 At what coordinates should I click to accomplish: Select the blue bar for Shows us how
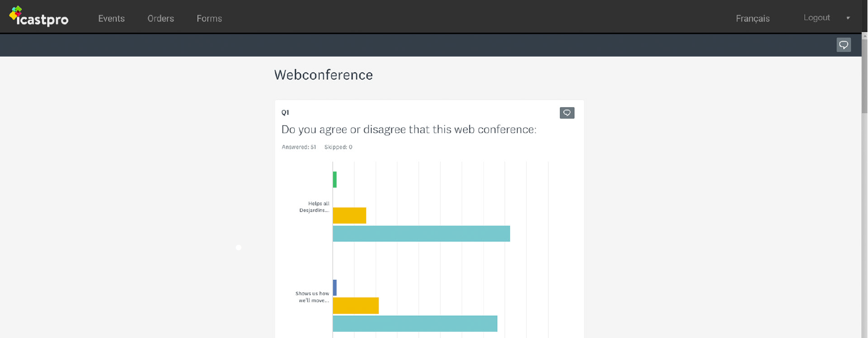(x=335, y=287)
